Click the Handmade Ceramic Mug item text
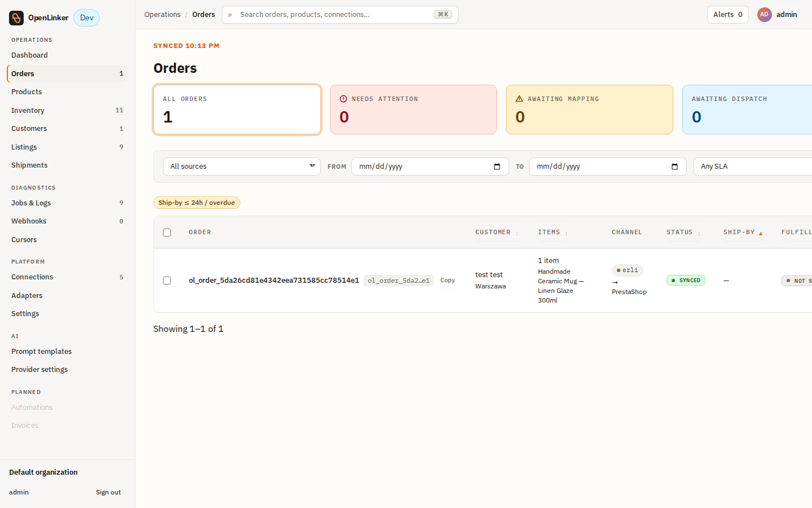The image size is (812, 508). [561, 286]
